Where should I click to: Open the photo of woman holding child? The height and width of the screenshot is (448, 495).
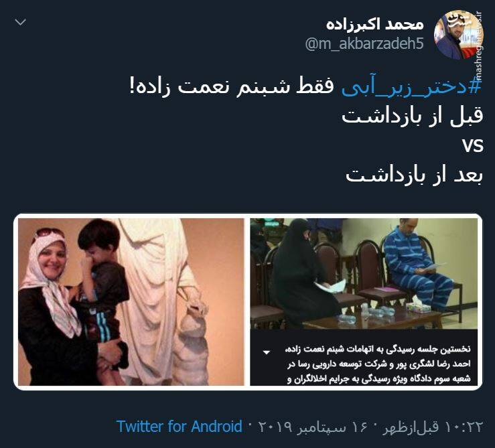[x=131, y=302]
